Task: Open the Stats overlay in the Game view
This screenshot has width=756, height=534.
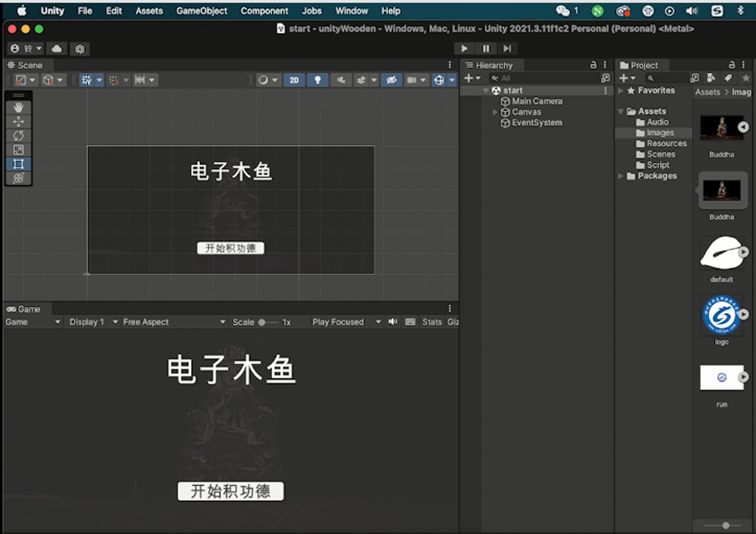Action: pos(432,321)
